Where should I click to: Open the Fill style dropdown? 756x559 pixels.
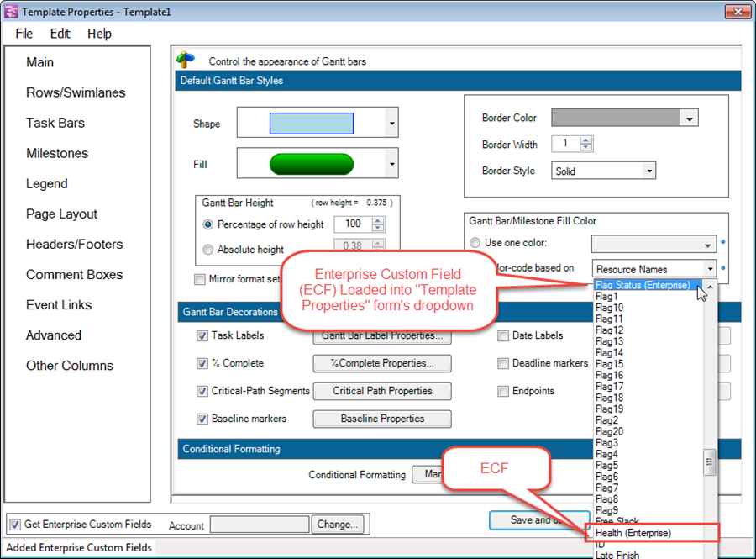point(391,164)
